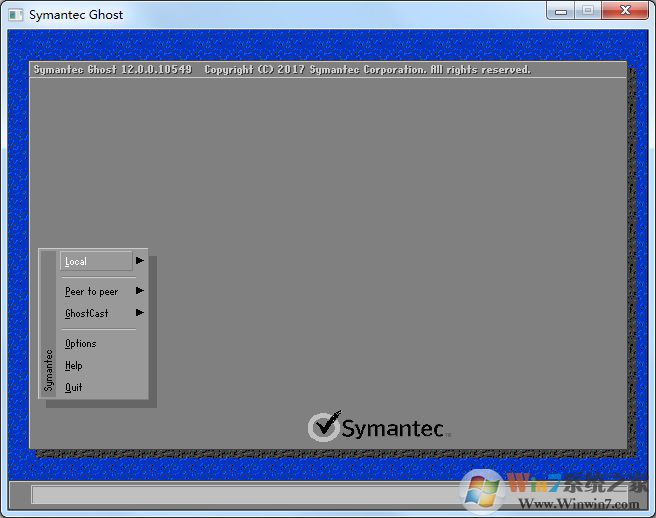The height and width of the screenshot is (518, 656).
Task: Open the Peer to peer menu
Action: click(91, 291)
